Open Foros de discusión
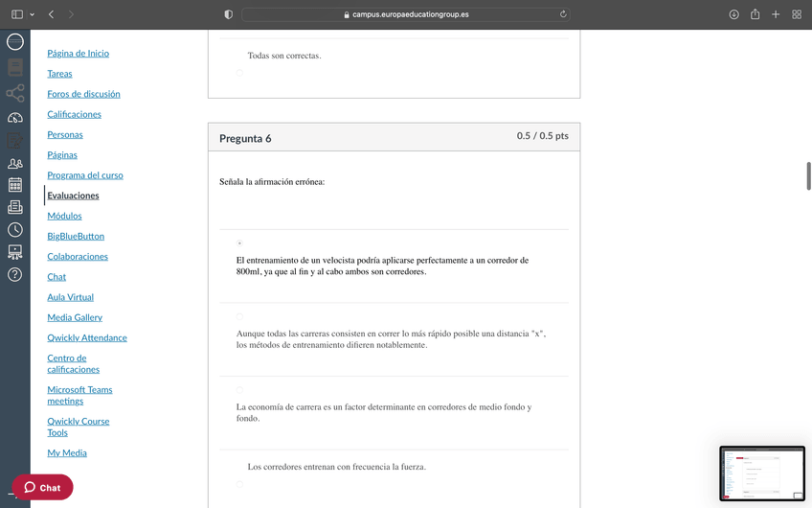812x508 pixels. 83,94
